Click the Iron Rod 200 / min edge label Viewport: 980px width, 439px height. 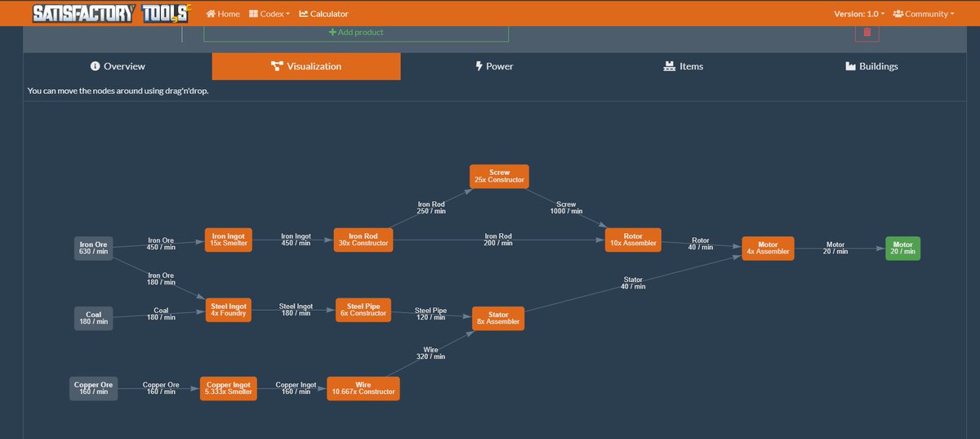(498, 240)
